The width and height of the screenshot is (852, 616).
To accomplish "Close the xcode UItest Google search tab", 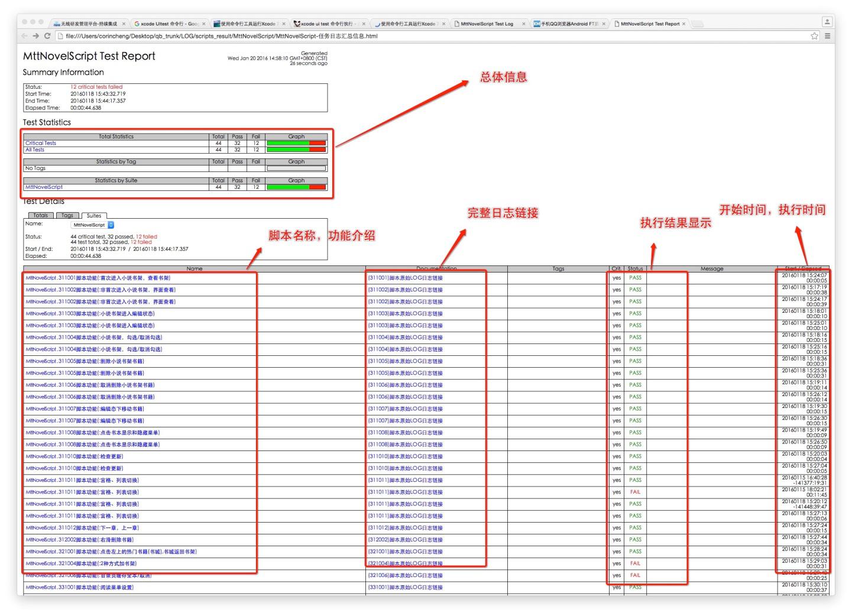I will tap(204, 24).
